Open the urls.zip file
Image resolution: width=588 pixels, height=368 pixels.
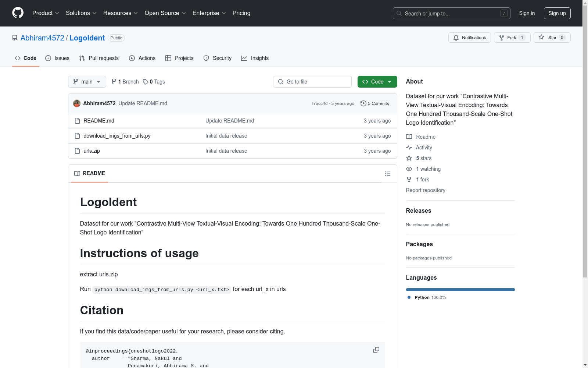click(x=92, y=151)
